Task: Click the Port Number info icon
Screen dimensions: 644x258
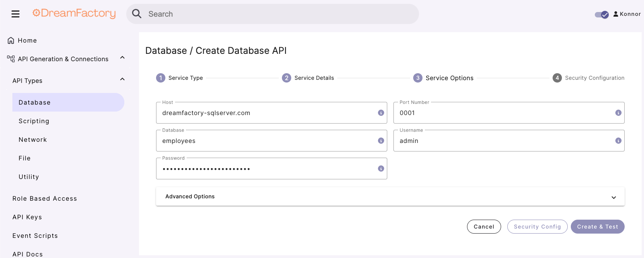Action: (x=618, y=113)
